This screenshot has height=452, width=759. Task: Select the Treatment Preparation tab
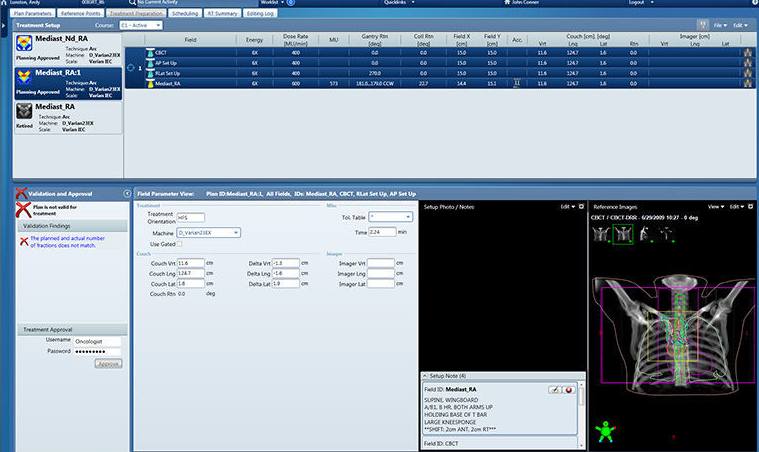(x=136, y=14)
